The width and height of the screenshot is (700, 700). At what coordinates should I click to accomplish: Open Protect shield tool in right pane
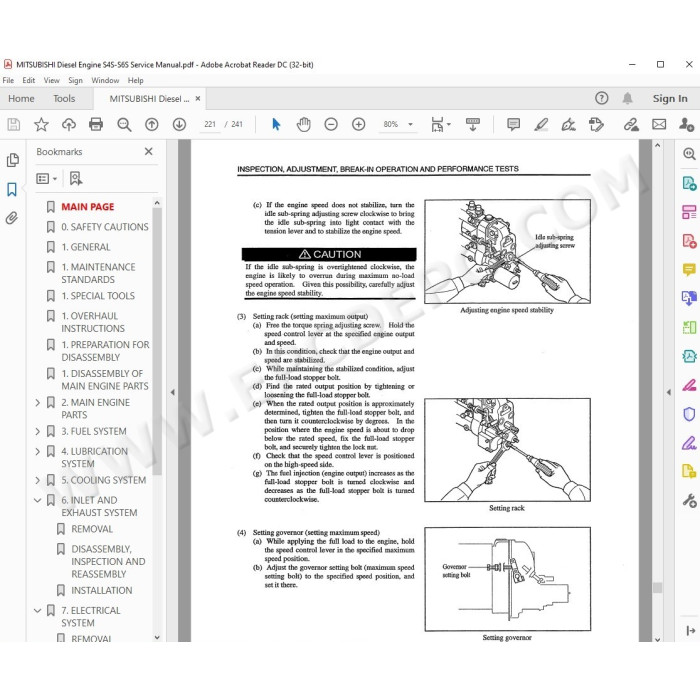pos(689,414)
